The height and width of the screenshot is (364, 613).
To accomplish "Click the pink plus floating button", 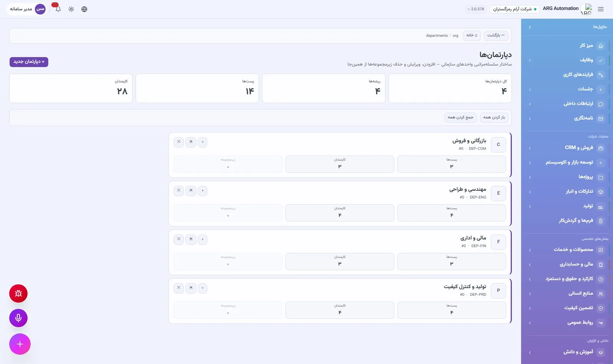I will click(x=20, y=344).
